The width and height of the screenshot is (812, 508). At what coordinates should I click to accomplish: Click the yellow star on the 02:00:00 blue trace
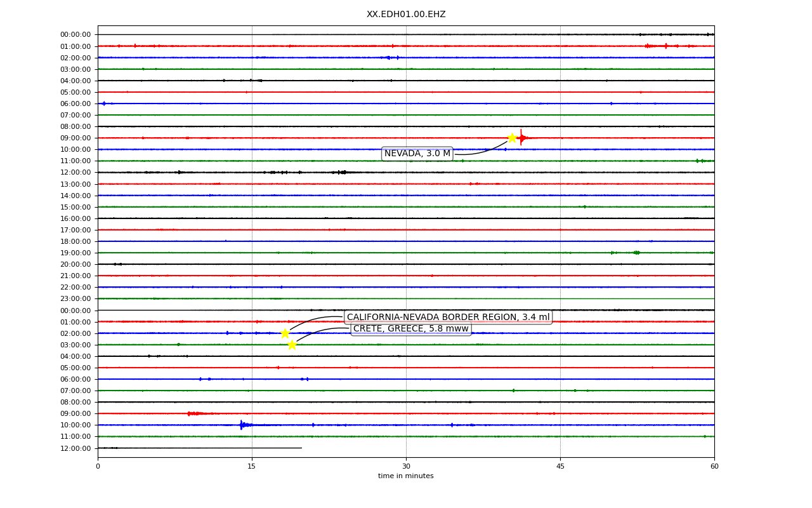[285, 333]
